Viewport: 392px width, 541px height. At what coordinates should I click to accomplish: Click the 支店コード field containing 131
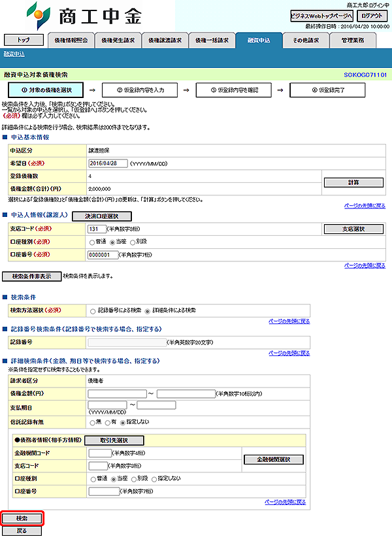pyautogui.click(x=97, y=229)
